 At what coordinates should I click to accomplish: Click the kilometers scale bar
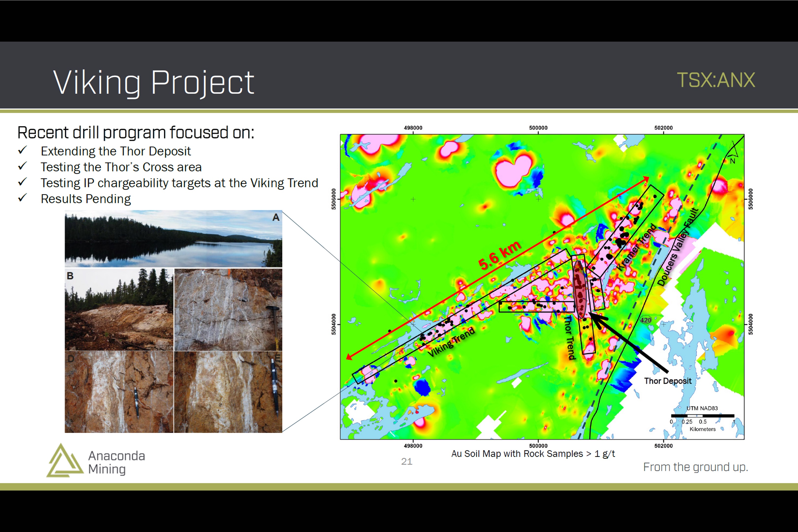[702, 416]
